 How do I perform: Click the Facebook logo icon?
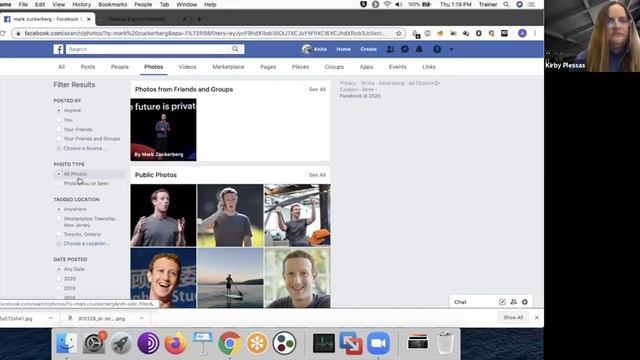pos(58,49)
